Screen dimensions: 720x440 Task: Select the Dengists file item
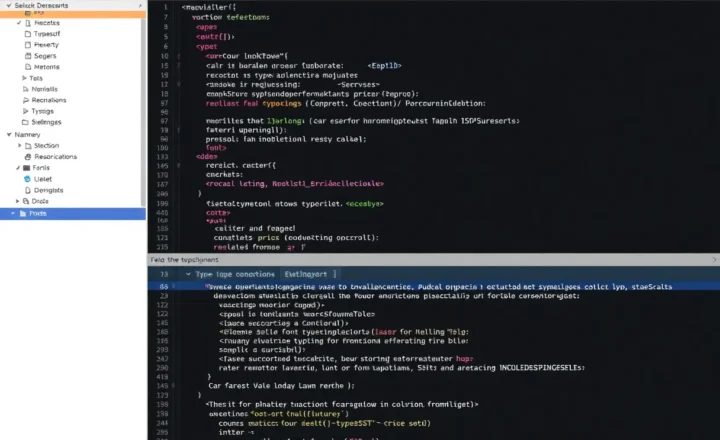click(48, 190)
